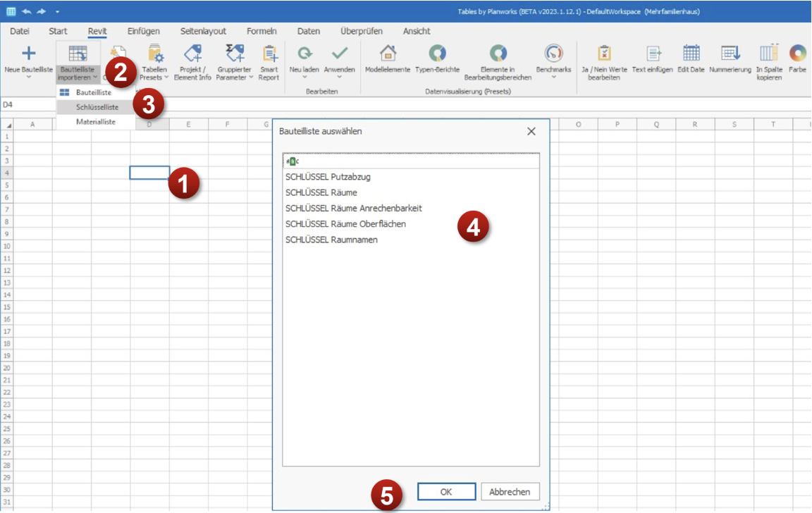Click the Edit Date calendar icon

point(691,53)
